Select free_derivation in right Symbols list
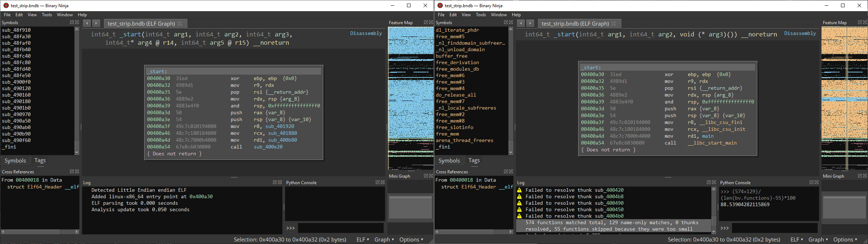This screenshot has height=244, width=868. 457,62
